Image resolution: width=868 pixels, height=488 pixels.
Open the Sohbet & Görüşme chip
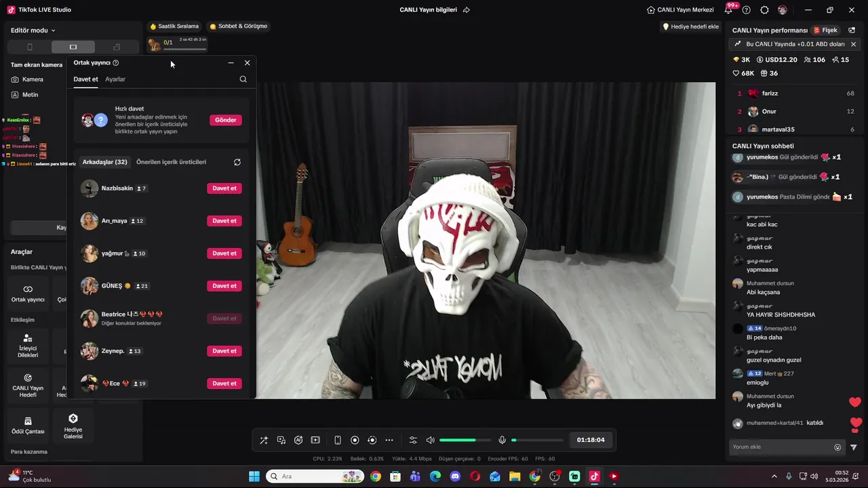[x=239, y=26]
